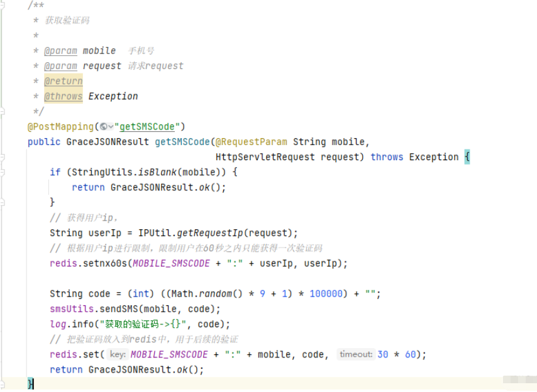Click the number 60 in redis.set line
The width and height of the screenshot is (537, 392).
tap(410, 354)
